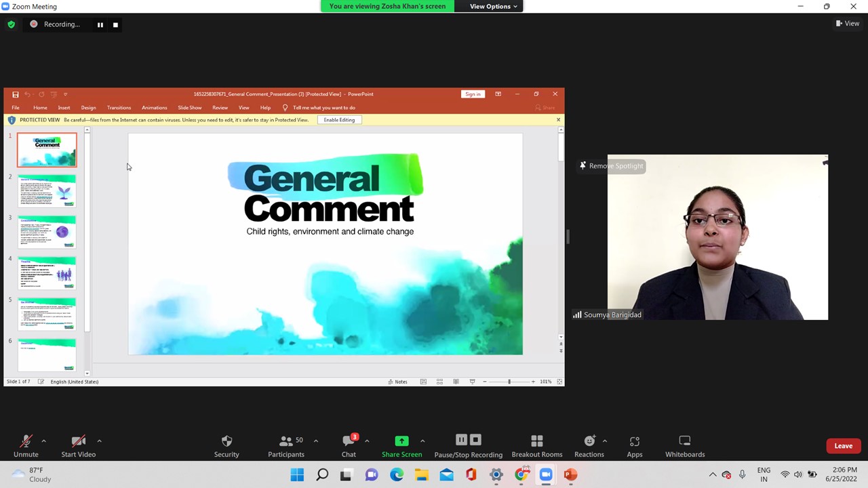Screen dimensions: 868x488
Task: Open the Reactions menu icon
Action: (589, 441)
